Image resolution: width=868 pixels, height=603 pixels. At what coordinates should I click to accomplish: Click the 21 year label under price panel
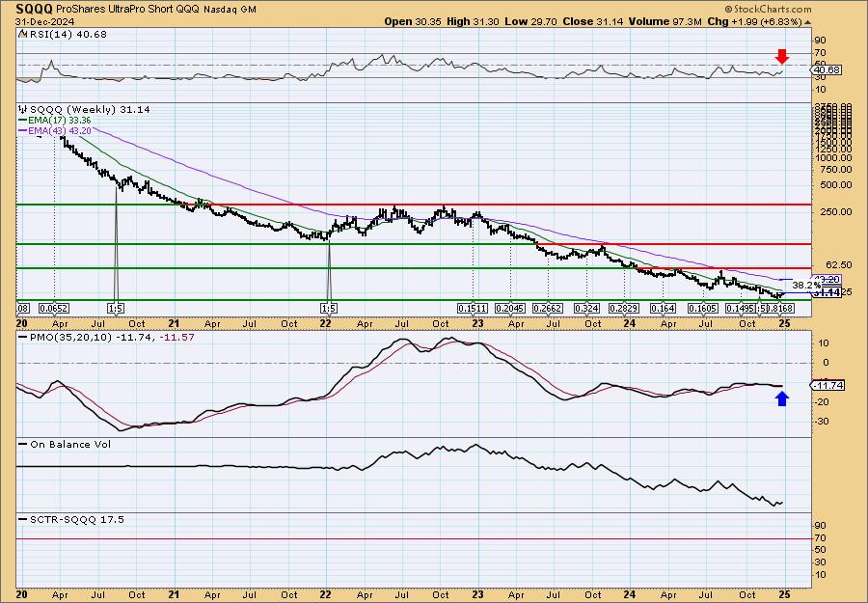[175, 323]
